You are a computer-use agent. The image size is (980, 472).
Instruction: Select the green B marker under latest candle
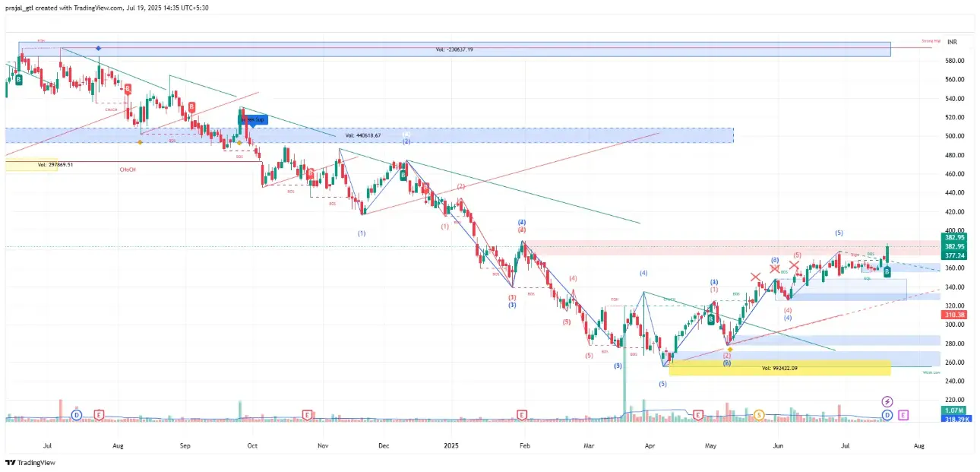coord(887,271)
